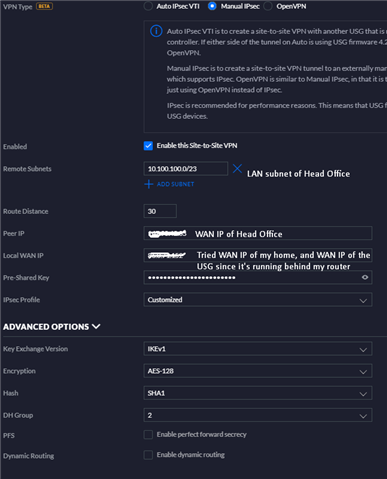The image size is (387, 479).
Task: Click the plus icon beside ADD SUBNET
Action: (149, 184)
